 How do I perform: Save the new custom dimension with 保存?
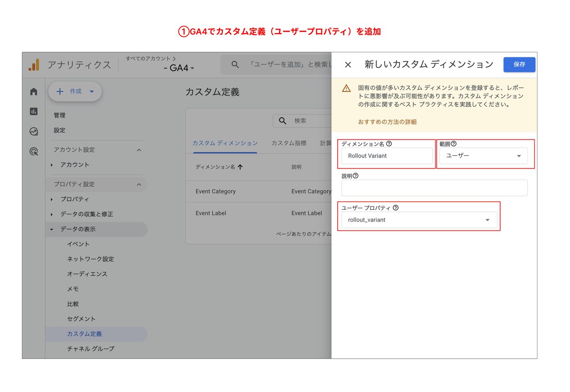pyautogui.click(x=519, y=65)
